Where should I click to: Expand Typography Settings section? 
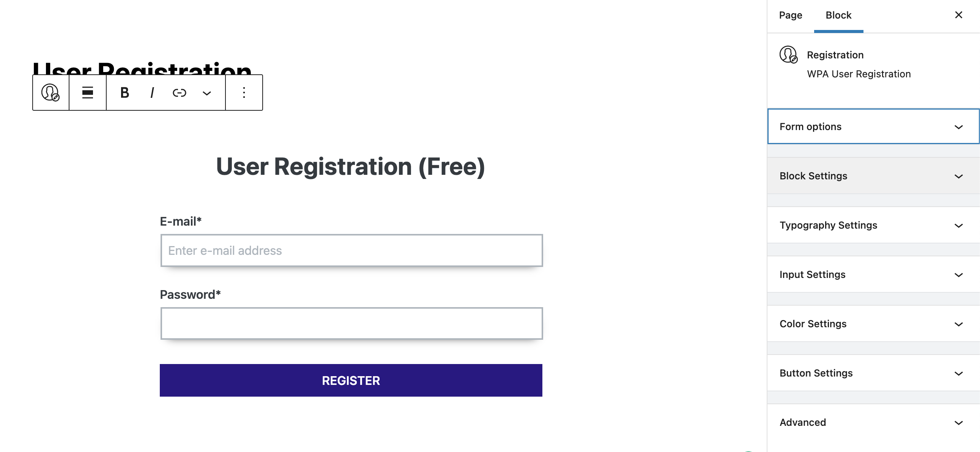[873, 225]
